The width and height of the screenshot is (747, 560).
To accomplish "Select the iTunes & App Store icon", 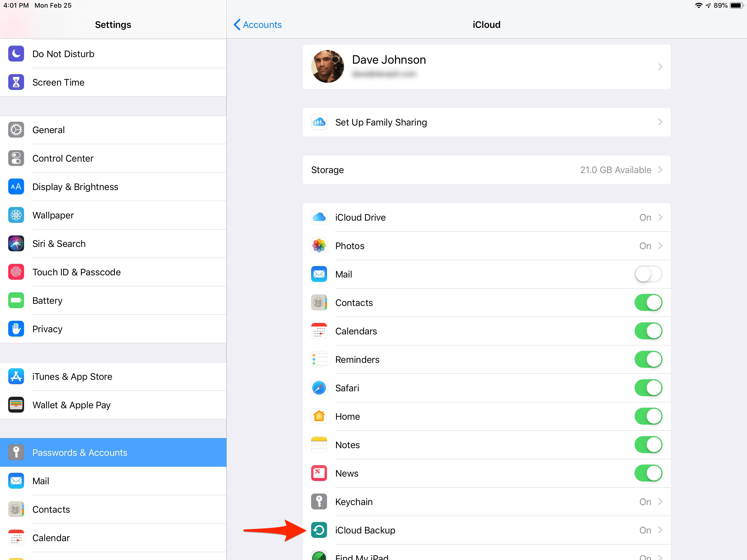I will 16,376.
